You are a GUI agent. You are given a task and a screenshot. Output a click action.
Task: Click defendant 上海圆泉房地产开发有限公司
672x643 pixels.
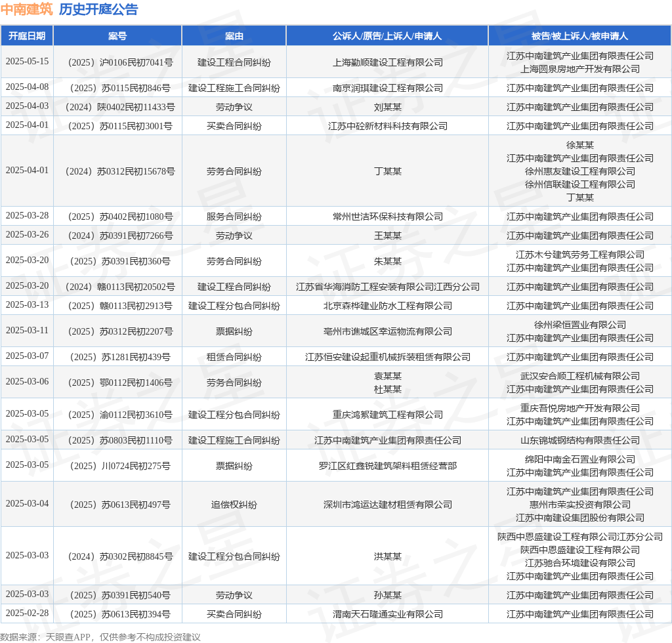point(580,69)
